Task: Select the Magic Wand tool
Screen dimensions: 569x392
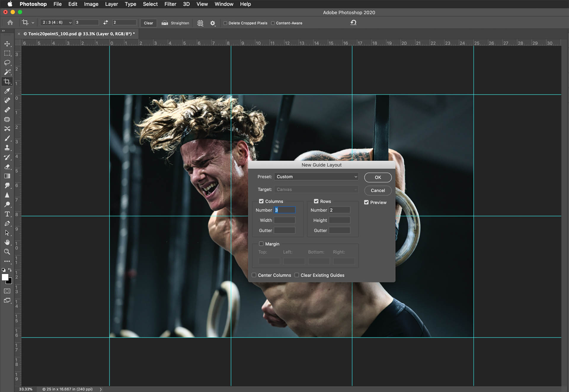Action: click(7, 72)
